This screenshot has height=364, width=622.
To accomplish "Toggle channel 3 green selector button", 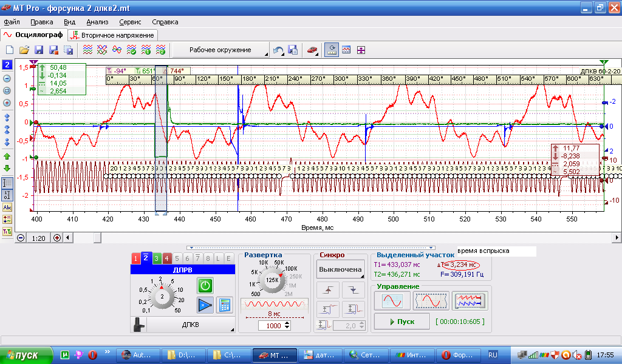I will pos(156,258).
